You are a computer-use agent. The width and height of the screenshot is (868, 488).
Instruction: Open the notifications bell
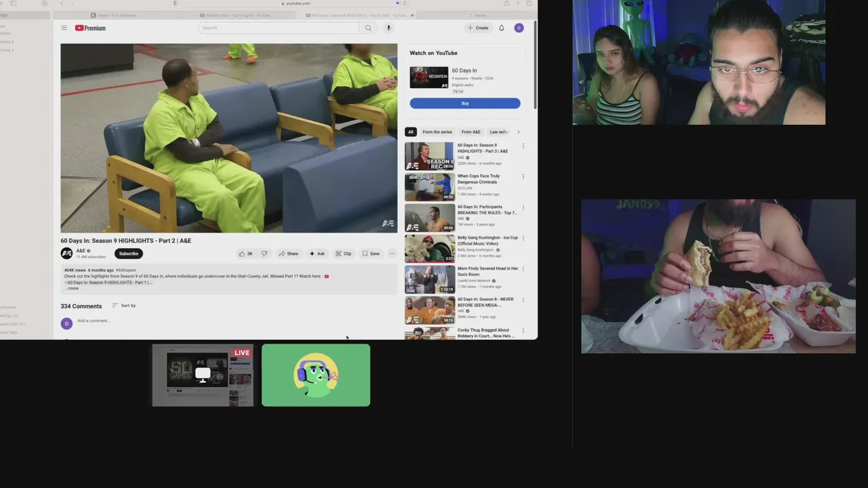(501, 28)
